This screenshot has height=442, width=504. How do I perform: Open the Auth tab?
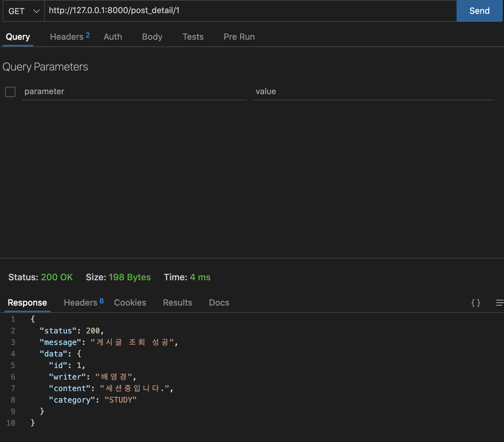(113, 37)
